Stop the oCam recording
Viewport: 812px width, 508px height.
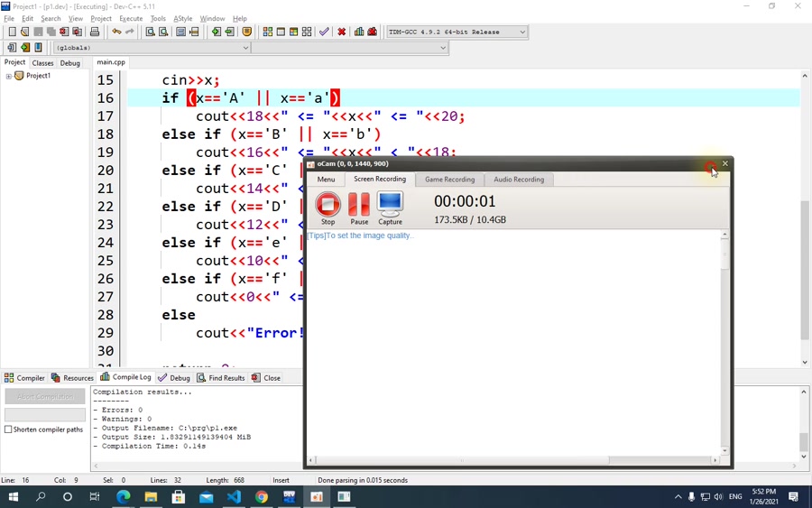328,208
